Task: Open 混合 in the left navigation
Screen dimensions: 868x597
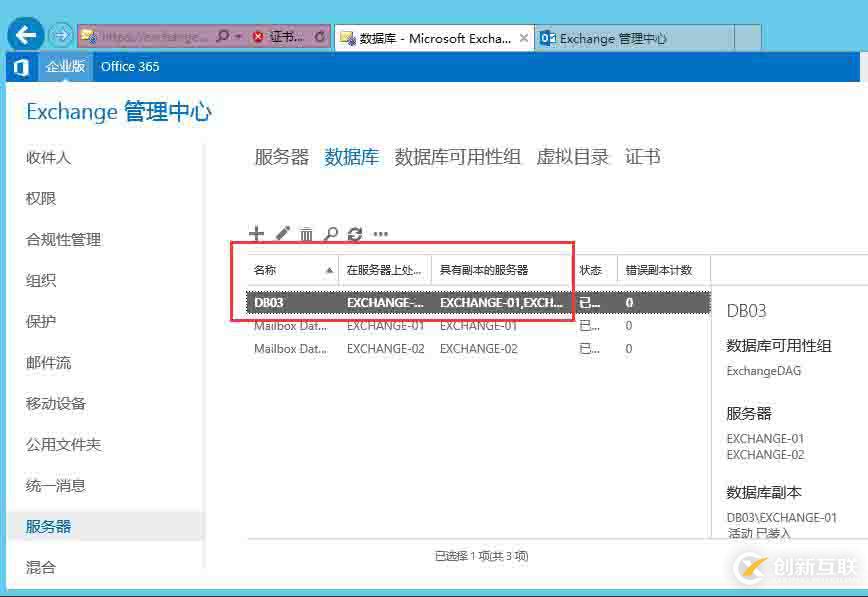Action: tap(40, 567)
